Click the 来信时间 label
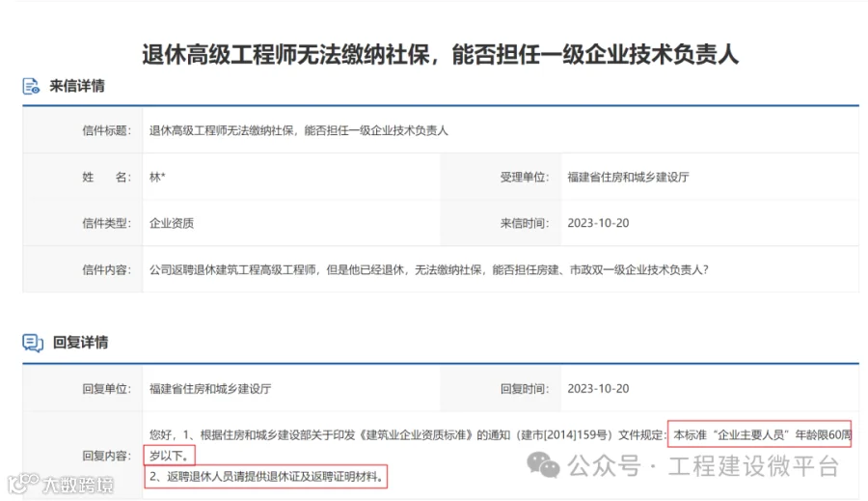The image size is (868, 501). (525, 223)
